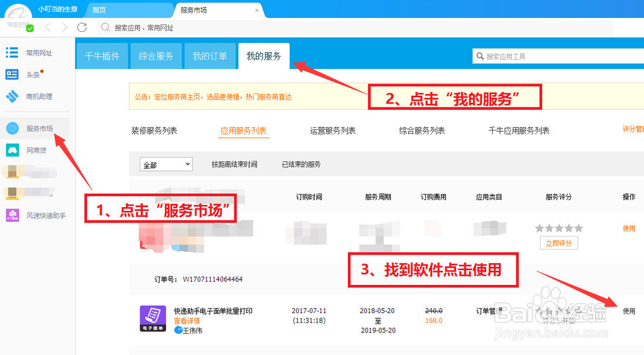Click the purchase date 2017-07-11
Screen dimensions: 644x355
pos(309,311)
